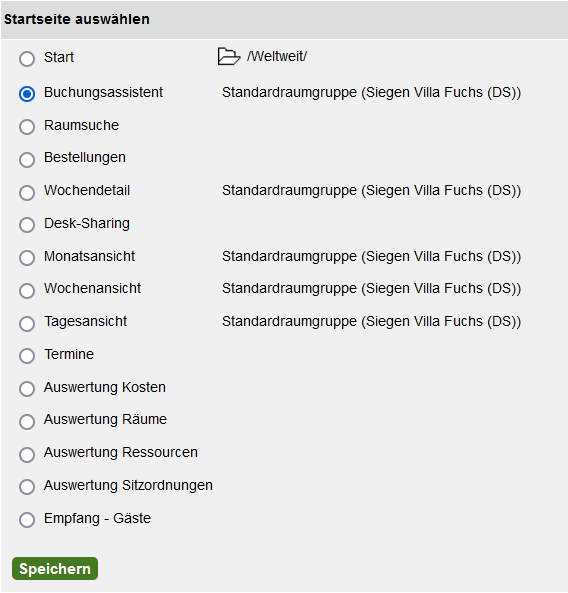Choose Tagesansicht as start page
568x593 pixels.
pos(27,323)
